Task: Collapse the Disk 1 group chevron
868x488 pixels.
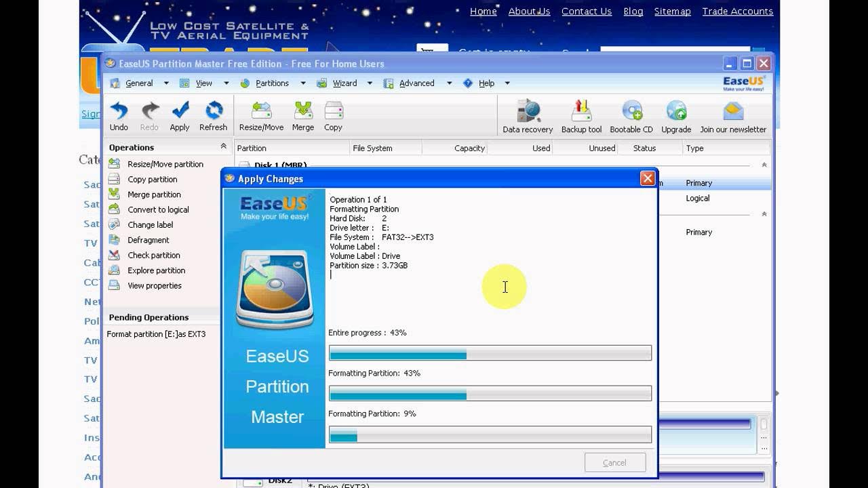Action: tap(764, 165)
